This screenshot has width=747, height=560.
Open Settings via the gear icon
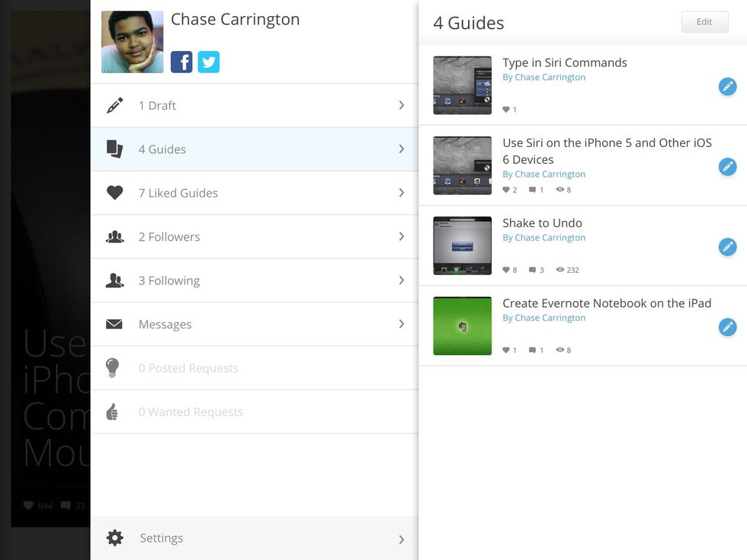[114, 538]
